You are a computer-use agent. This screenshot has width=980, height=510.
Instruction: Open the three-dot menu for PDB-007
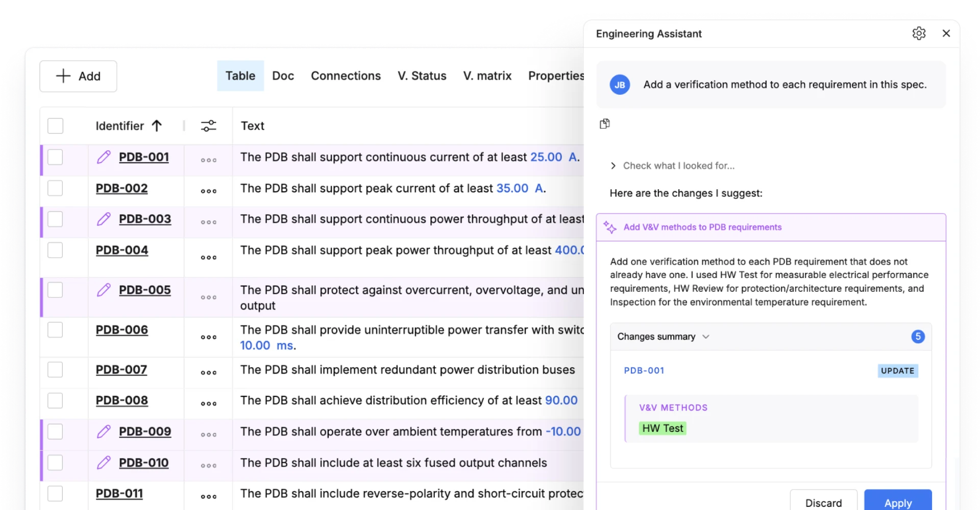[x=208, y=373]
